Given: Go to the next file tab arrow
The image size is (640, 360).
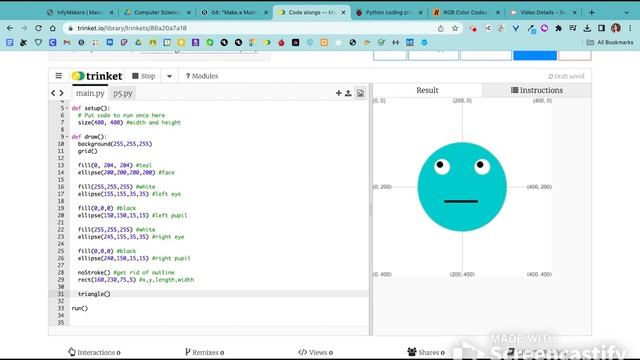Looking at the screenshot, I should pos(62,93).
